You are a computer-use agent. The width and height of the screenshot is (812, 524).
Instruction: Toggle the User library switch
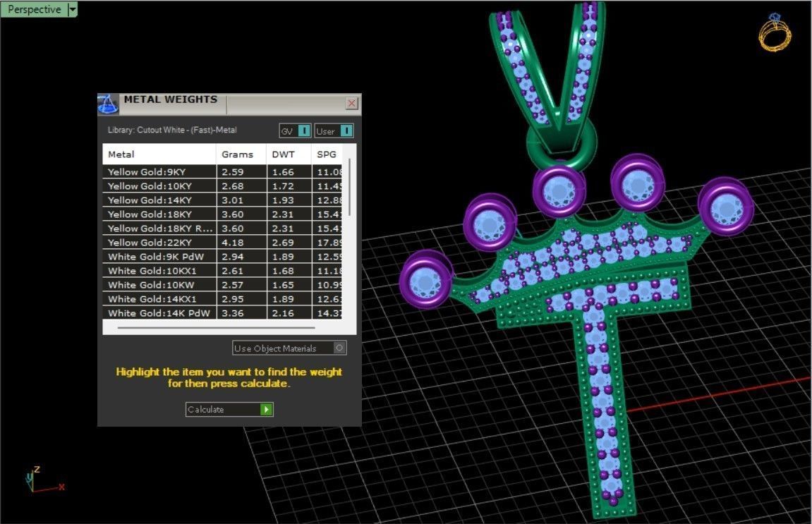tap(334, 131)
